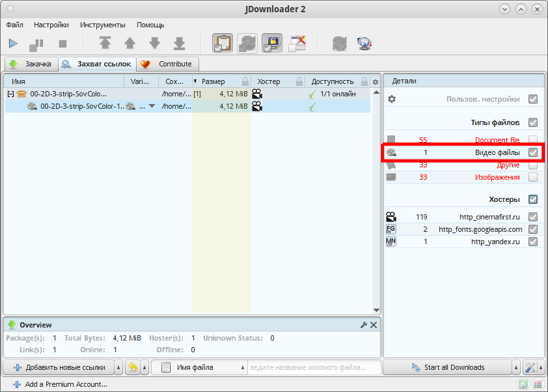Toggle the clipboard monitoring toolbar button
The width and height of the screenshot is (548, 392).
pos(223,44)
